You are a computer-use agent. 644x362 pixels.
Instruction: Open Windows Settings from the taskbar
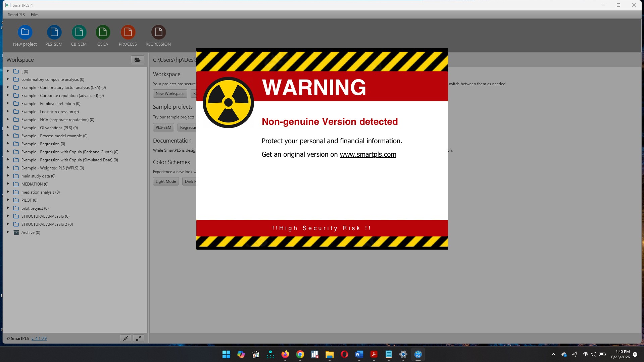click(x=403, y=354)
